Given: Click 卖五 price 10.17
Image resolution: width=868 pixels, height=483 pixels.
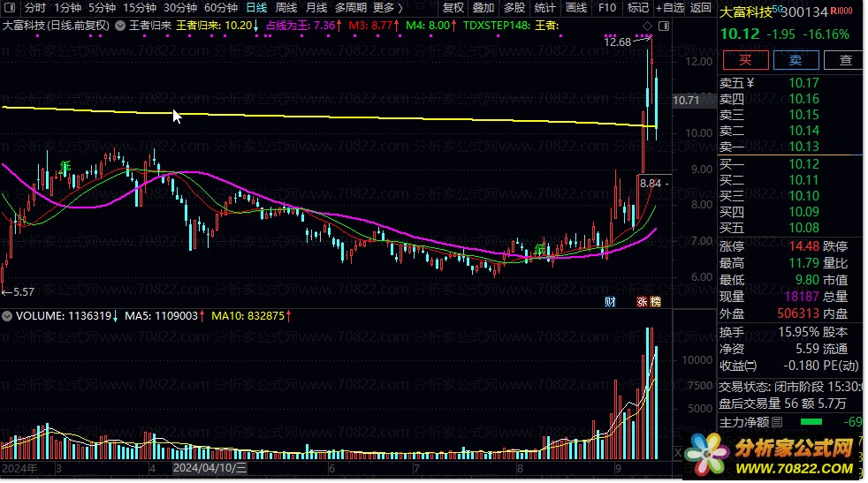Looking at the screenshot, I should tap(803, 83).
